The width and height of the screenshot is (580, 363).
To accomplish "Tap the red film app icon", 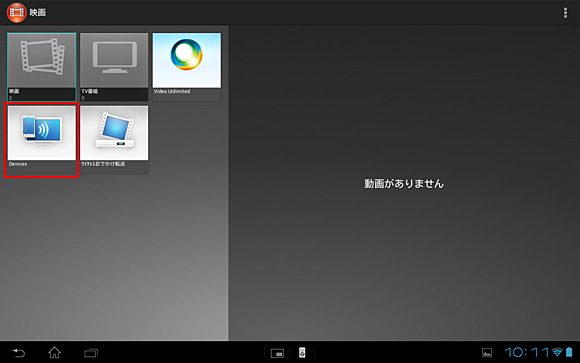I will 16,13.
